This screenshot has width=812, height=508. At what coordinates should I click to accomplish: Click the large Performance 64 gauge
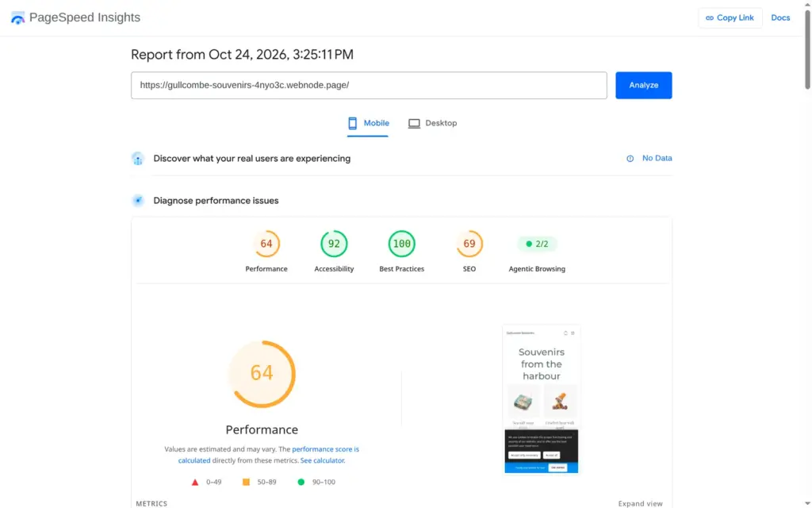tap(262, 373)
